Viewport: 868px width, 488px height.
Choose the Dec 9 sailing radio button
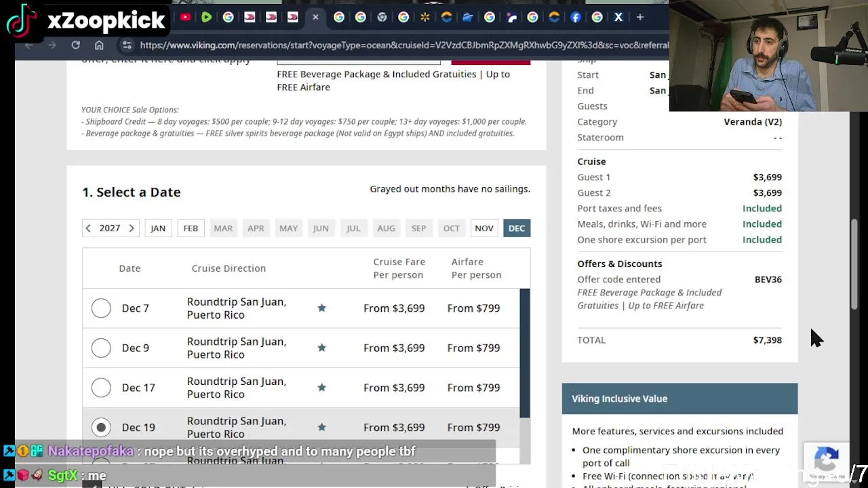[101, 348]
